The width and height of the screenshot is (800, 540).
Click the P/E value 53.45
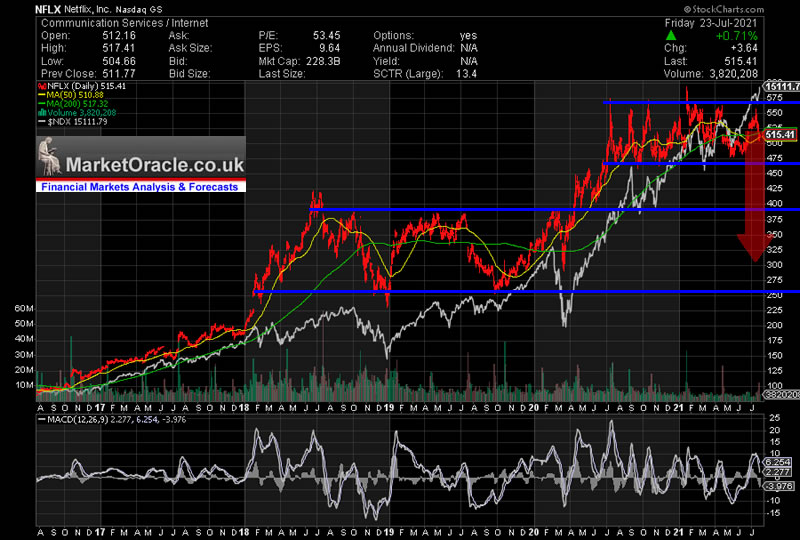coord(327,36)
